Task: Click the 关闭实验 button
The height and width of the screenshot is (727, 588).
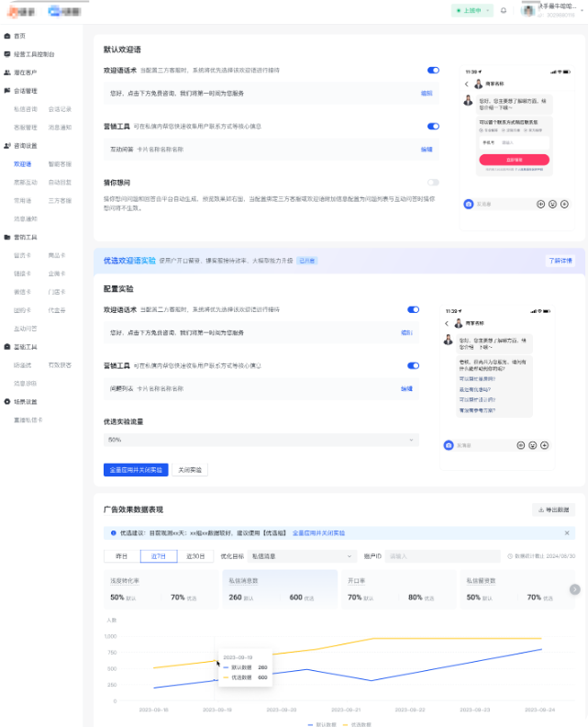Action: [190, 470]
